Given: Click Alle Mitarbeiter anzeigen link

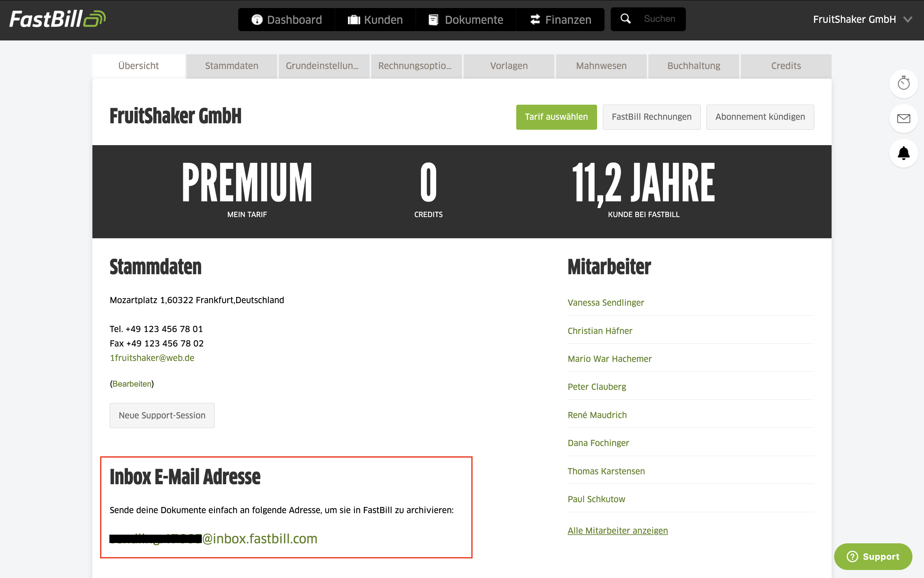Looking at the screenshot, I should point(618,530).
